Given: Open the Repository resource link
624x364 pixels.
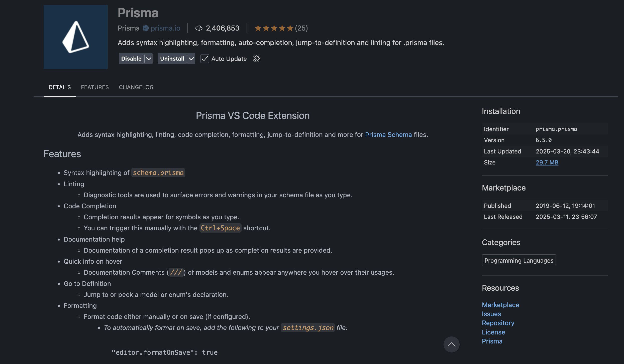Looking at the screenshot, I should pos(498,323).
